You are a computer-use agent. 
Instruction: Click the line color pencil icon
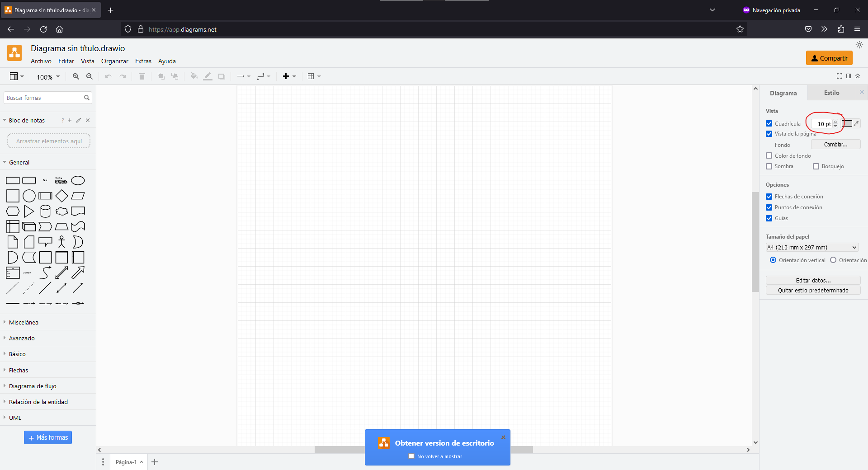[x=208, y=76]
